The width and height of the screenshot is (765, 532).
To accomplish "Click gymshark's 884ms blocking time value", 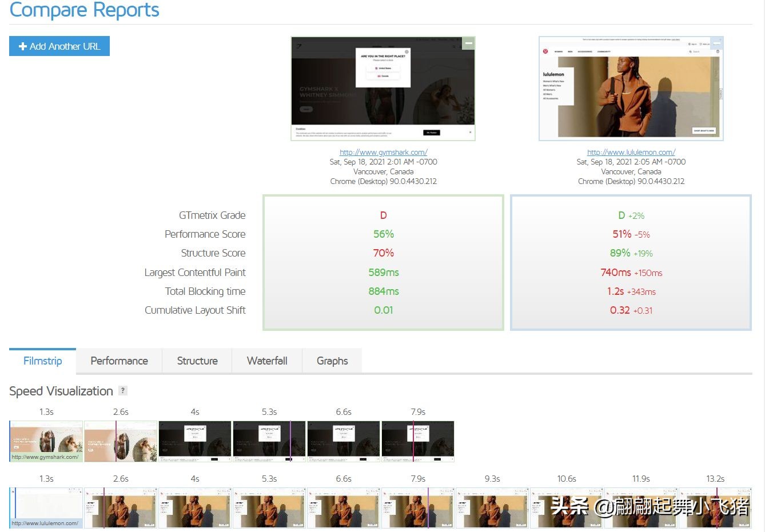I will tap(384, 291).
